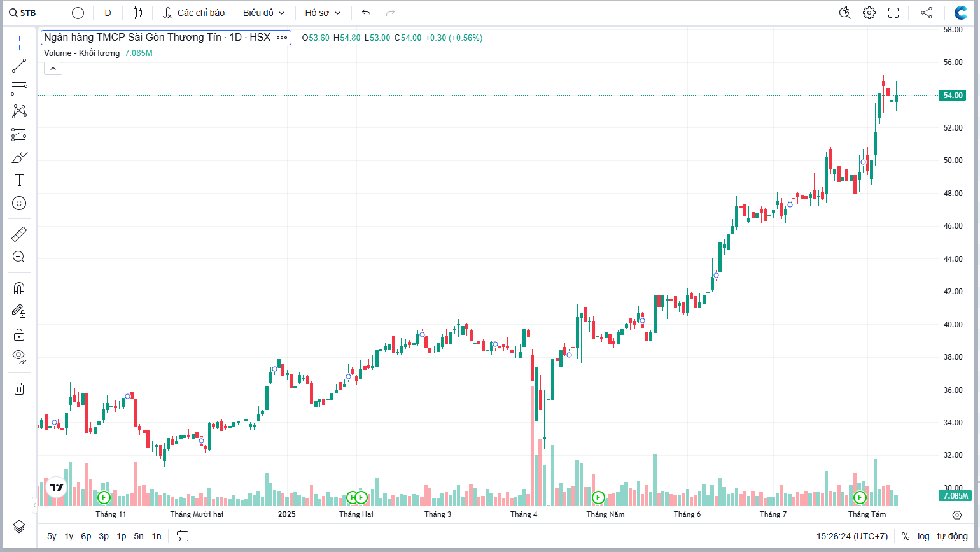
Task: Select the 5y time range
Action: coord(52,536)
